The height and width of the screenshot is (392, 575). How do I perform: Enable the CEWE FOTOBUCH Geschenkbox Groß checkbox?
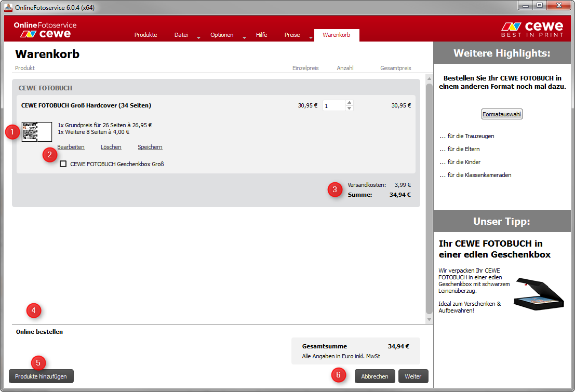tap(63, 164)
